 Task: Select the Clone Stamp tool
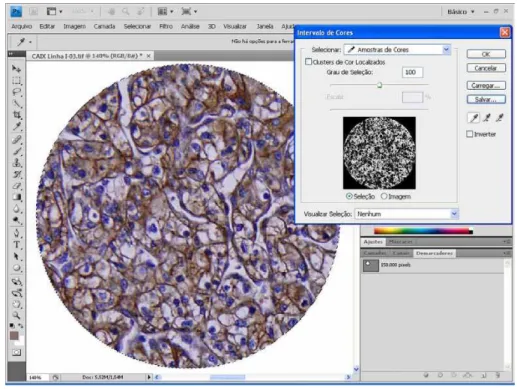[16, 163]
